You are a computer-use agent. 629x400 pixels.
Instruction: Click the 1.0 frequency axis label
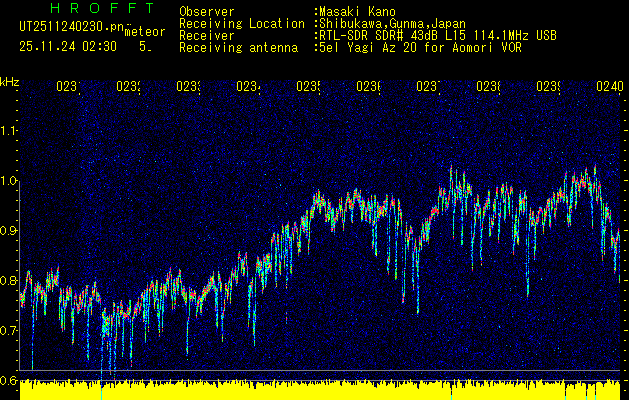click(x=10, y=181)
